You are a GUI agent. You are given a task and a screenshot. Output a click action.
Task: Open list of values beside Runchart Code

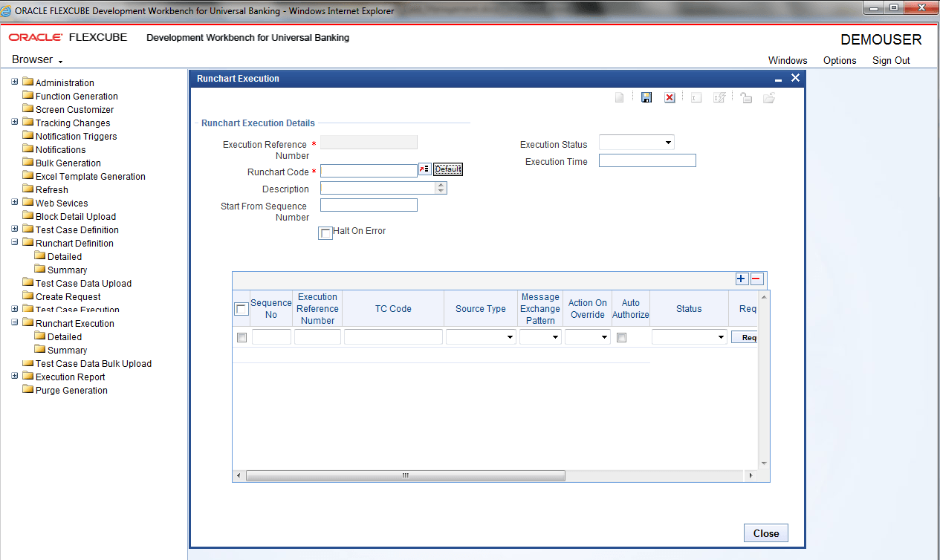pyautogui.click(x=424, y=169)
